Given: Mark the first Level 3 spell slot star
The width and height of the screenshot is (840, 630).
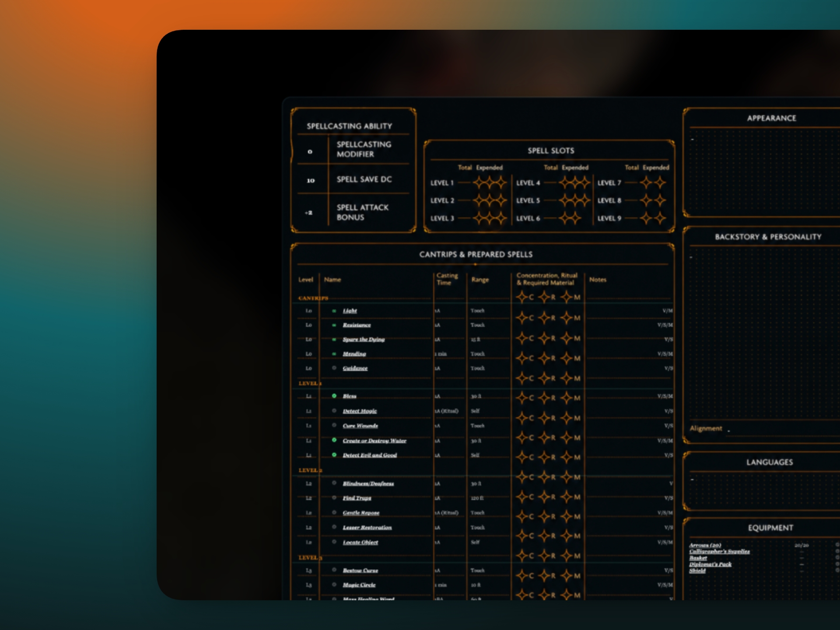Looking at the screenshot, I should tap(479, 218).
